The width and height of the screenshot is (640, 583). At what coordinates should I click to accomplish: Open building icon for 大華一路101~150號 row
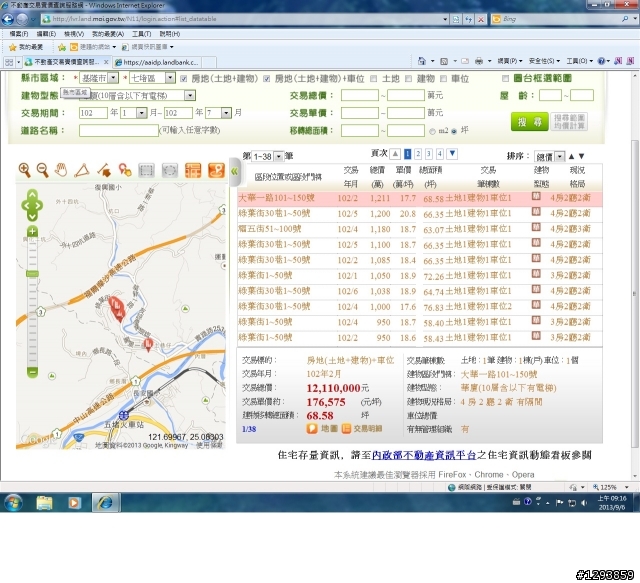(536, 196)
